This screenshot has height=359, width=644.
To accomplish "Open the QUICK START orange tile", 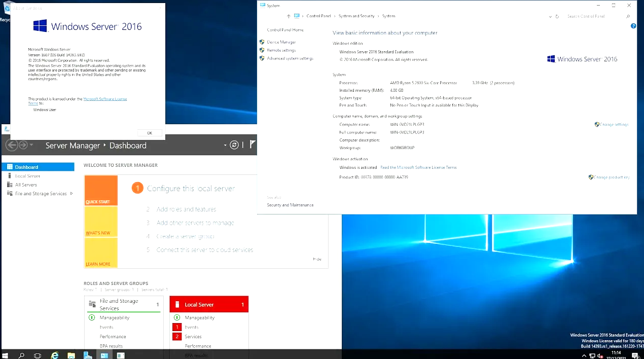I will [x=101, y=190].
